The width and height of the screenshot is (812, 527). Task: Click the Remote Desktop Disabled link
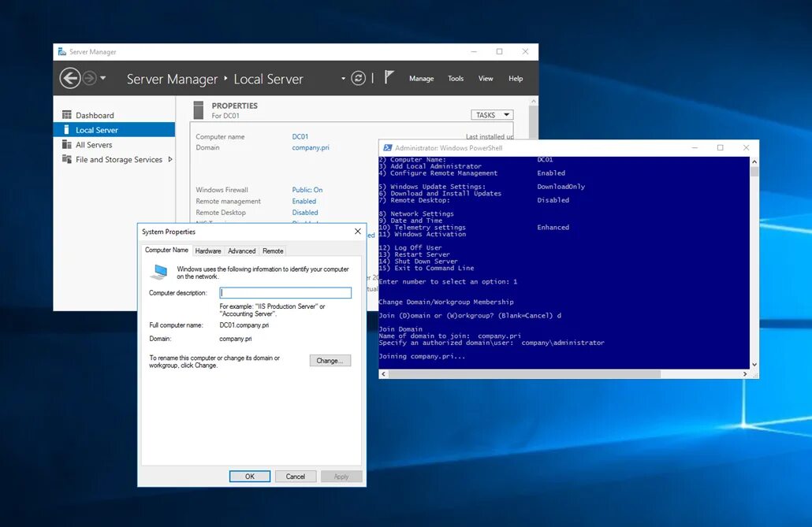coord(305,213)
